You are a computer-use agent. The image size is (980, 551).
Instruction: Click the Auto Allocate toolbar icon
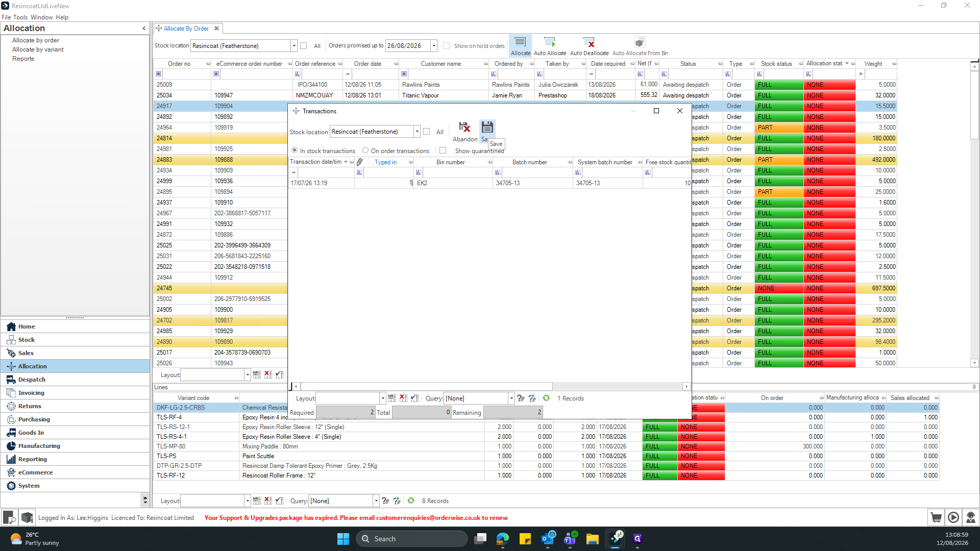(x=550, y=45)
